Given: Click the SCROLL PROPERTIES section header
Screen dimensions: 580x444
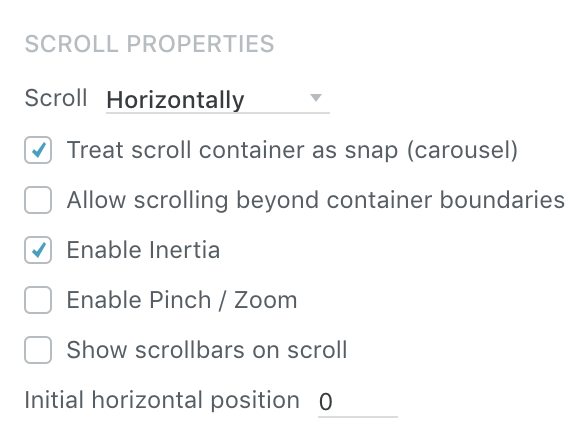Looking at the screenshot, I should (149, 44).
